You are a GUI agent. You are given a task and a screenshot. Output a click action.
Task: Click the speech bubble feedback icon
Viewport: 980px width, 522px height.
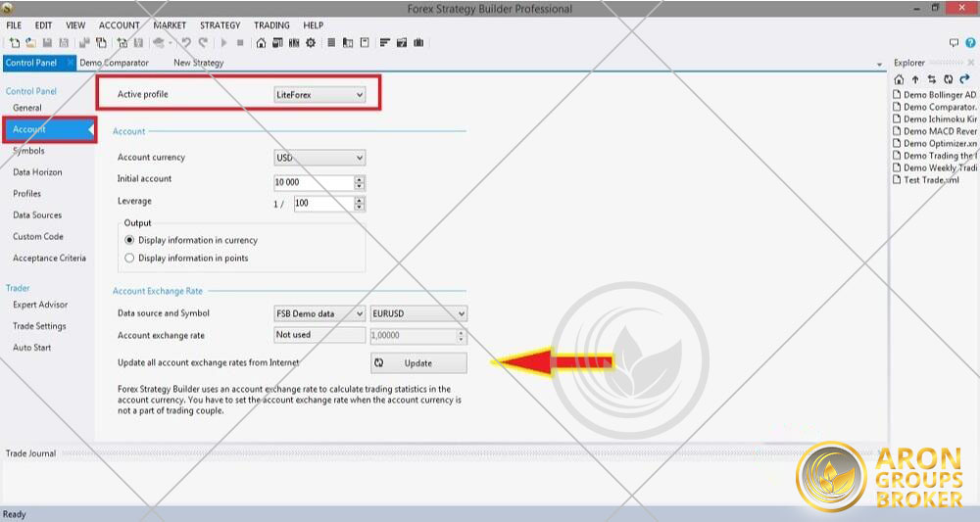click(954, 43)
